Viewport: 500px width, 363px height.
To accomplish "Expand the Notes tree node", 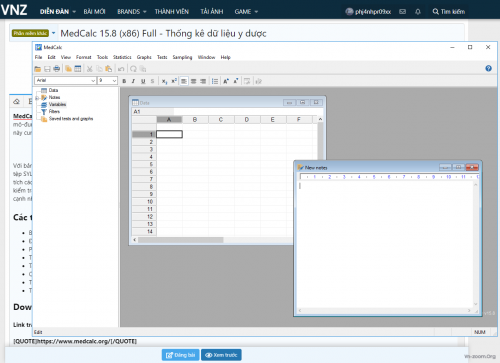I will [37, 98].
